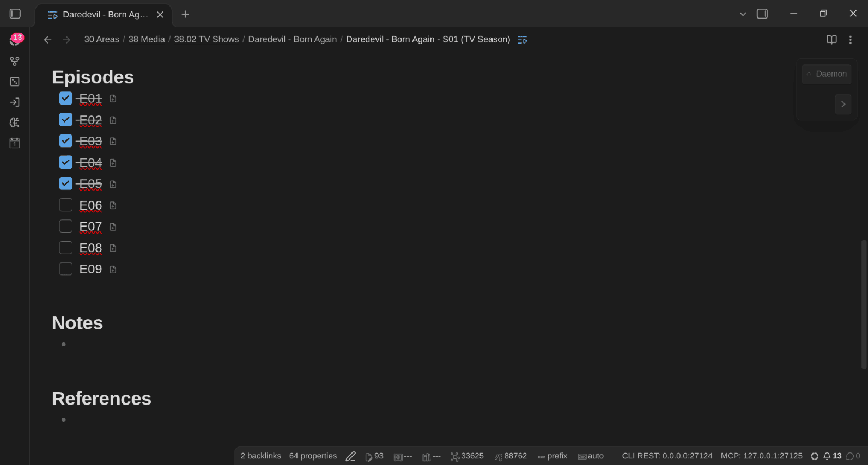This screenshot has width=868, height=465.
Task: Open the E06 note link icon
Action: click(x=113, y=205)
